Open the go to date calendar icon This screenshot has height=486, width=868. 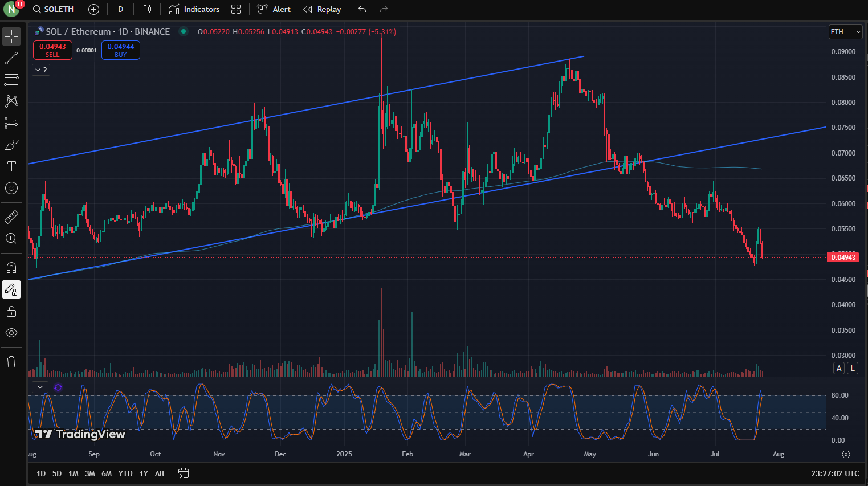point(183,473)
